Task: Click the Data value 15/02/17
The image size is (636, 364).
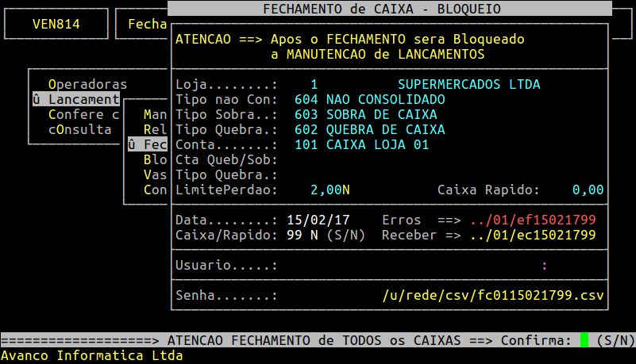Action: [318, 220]
